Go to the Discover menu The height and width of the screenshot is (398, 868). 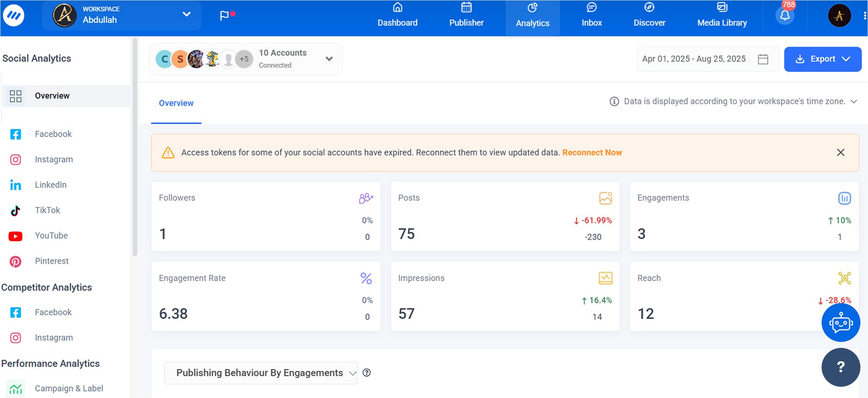(x=649, y=16)
